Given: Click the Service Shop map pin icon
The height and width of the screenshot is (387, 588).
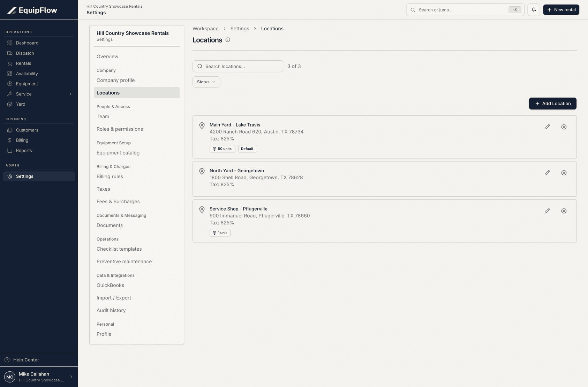Looking at the screenshot, I should click(202, 210).
